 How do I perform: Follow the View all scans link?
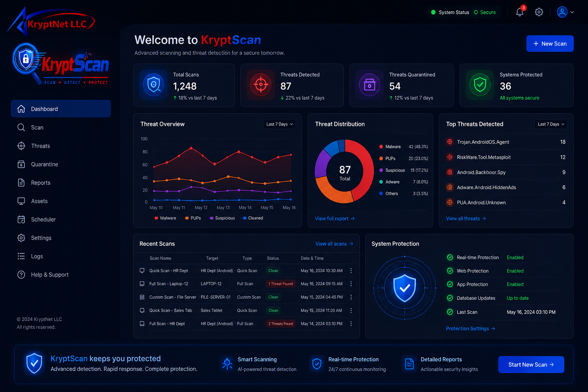coord(334,244)
